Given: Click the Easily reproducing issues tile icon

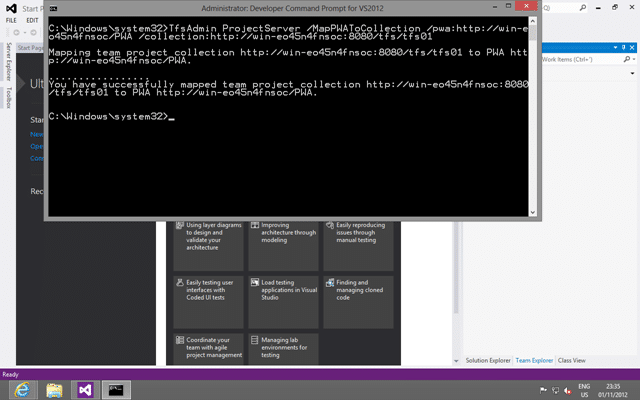Looking at the screenshot, I should [330, 225].
